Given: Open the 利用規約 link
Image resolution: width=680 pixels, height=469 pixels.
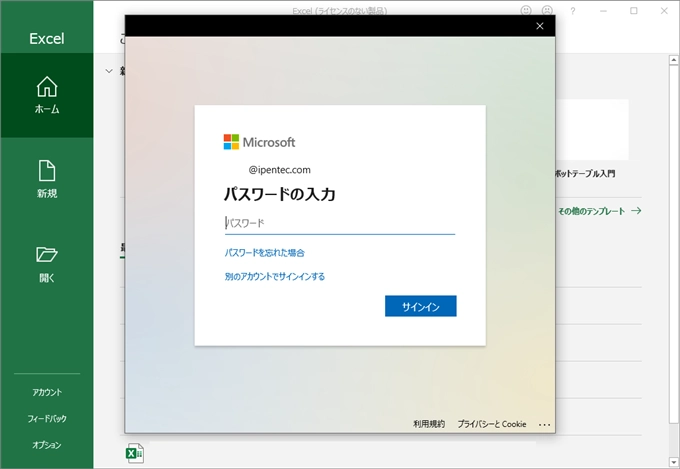Looking at the screenshot, I should (429, 424).
